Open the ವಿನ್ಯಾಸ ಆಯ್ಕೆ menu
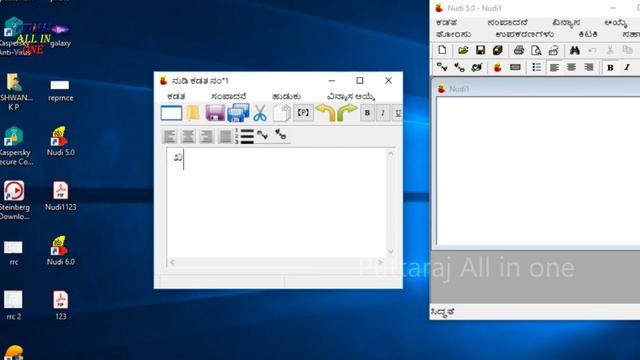 (351, 96)
